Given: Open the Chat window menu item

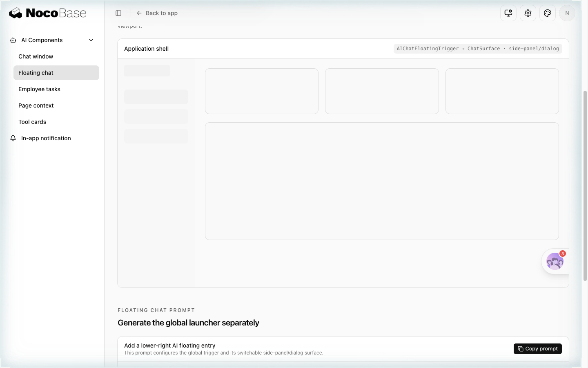Looking at the screenshot, I should point(56,56).
